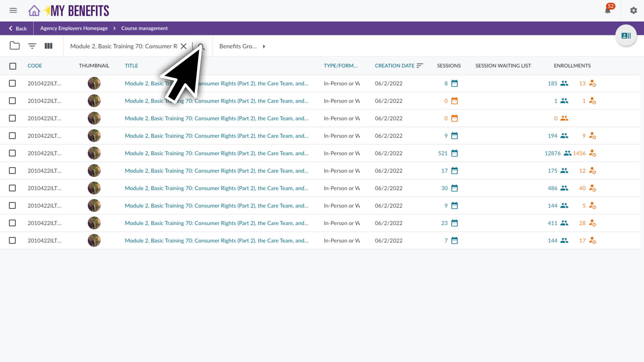This screenshot has height=362, width=644.
Task: Open the column manager icon
Action: tap(49, 46)
